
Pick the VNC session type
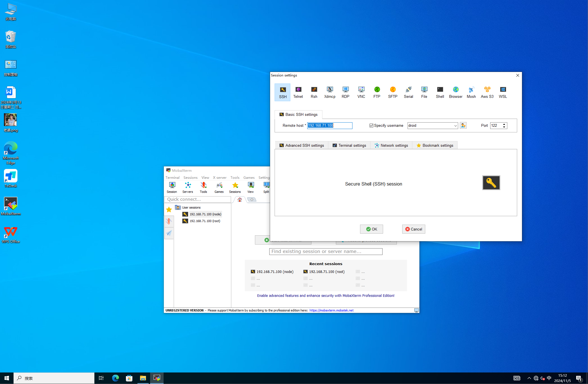click(x=361, y=92)
